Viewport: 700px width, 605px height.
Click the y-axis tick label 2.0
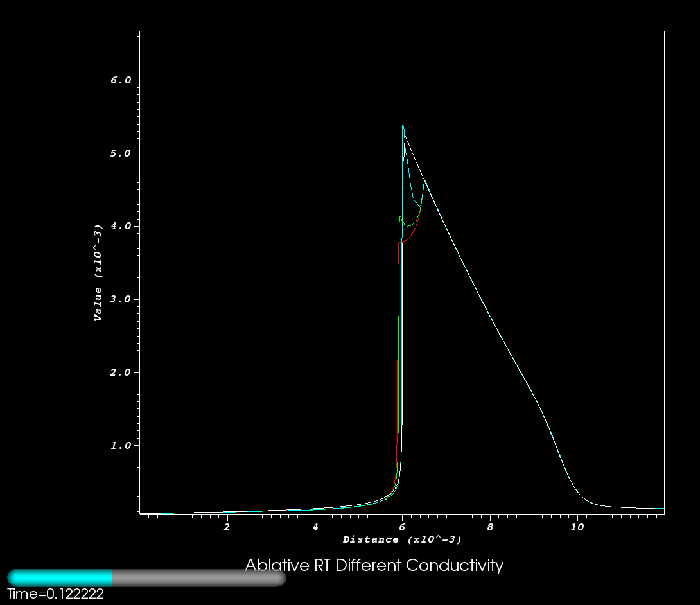pyautogui.click(x=121, y=373)
